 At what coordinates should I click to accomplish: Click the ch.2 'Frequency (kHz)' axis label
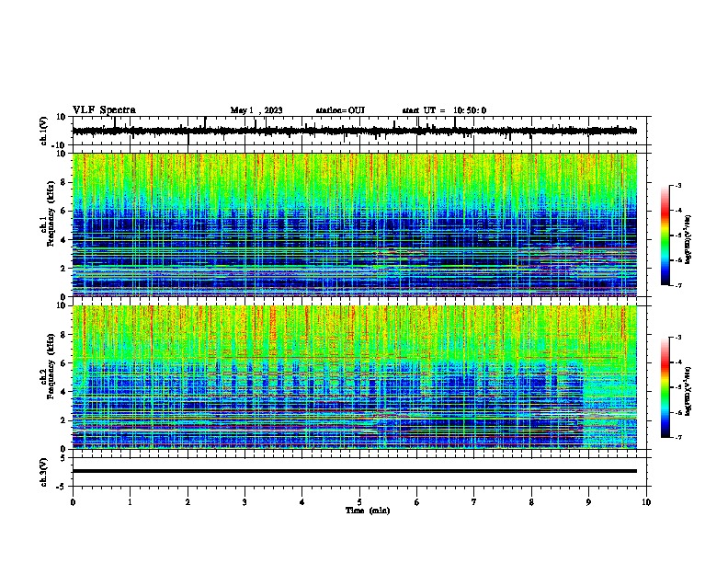[x=51, y=366]
